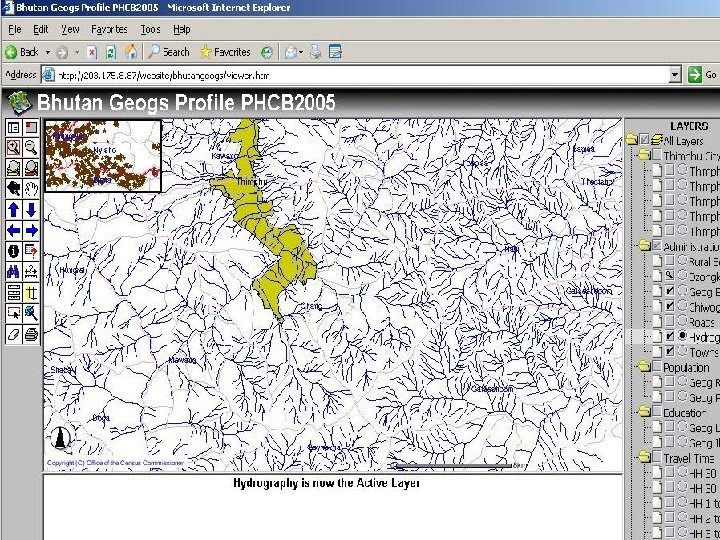Click in the address URL field
720x540 pixels.
(x=354, y=75)
